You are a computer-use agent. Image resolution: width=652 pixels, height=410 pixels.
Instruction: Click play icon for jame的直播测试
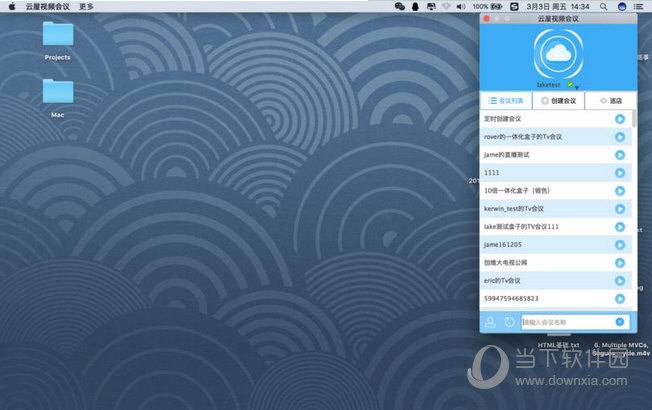coord(620,155)
